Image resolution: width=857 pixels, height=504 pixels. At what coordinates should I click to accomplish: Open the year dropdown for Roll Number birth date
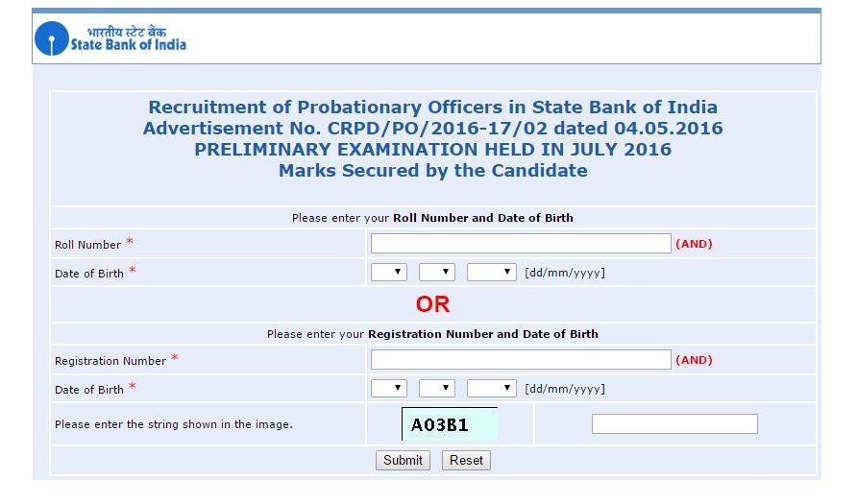click(x=491, y=272)
